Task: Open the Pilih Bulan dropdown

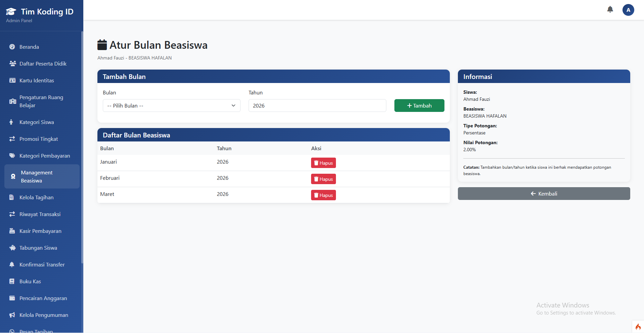Action: (171, 106)
